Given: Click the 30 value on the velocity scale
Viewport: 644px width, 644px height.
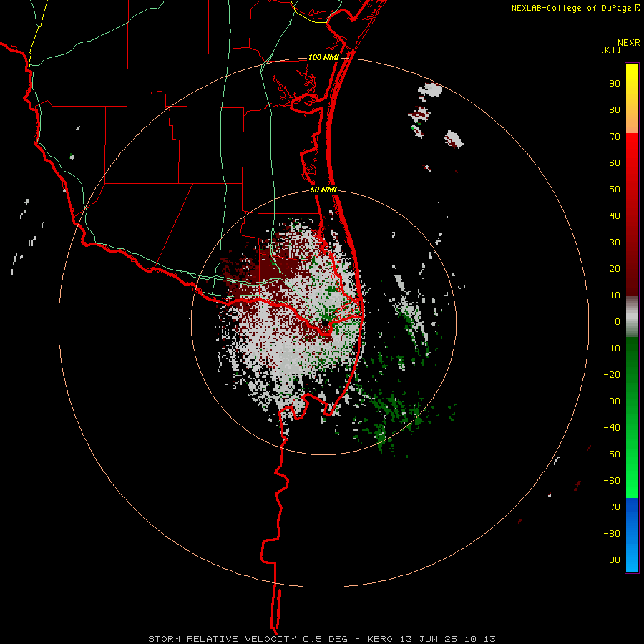Looking at the screenshot, I should tap(615, 243).
